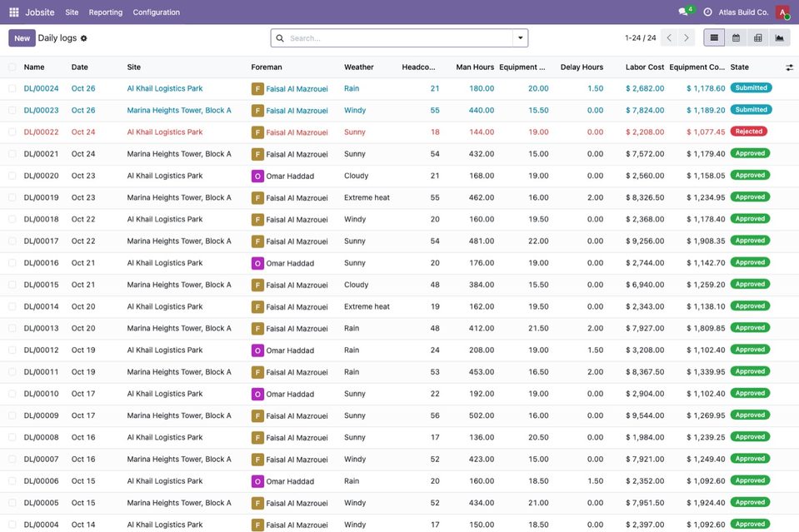Select all records with header checkbox
Viewport: 799px width, 532px height.
tap(12, 67)
